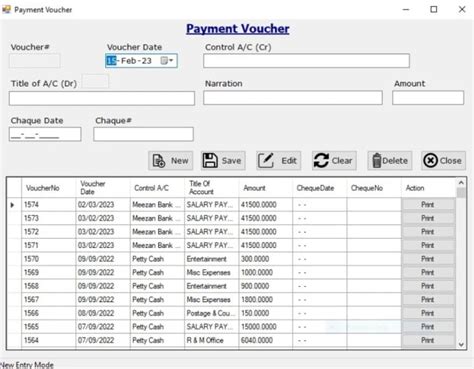The height and width of the screenshot is (369, 474).
Task: Click the grid vertical scrollbar thumb
Action: click(x=461, y=193)
